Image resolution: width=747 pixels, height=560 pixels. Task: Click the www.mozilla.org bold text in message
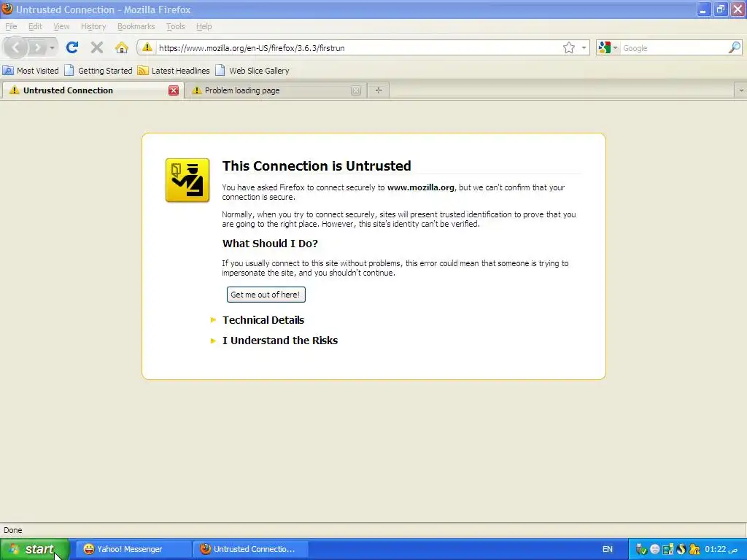pos(421,187)
